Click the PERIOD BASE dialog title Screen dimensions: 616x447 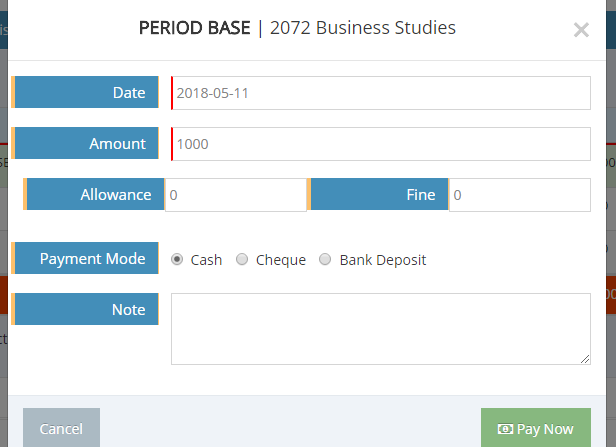pyautogui.click(x=194, y=28)
